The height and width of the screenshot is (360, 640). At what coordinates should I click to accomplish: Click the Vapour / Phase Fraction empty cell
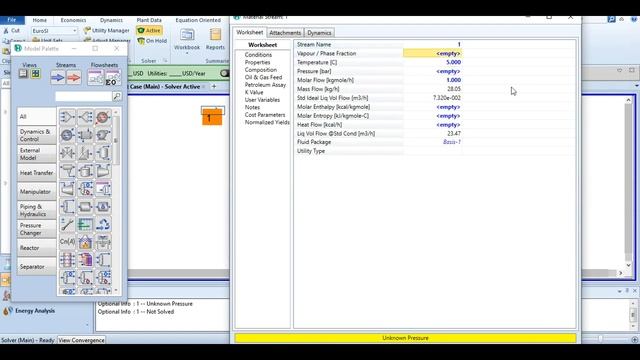click(x=433, y=53)
